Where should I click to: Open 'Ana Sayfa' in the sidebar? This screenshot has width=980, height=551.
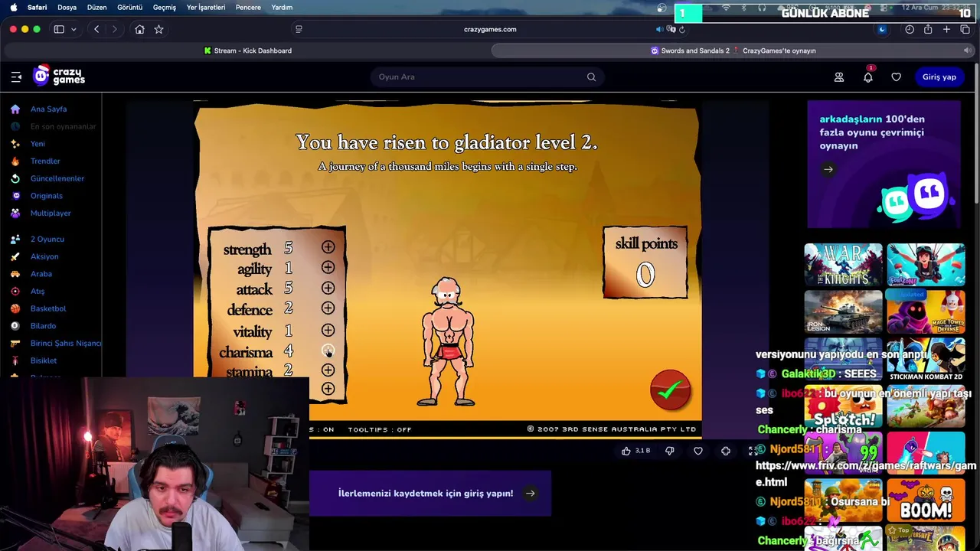48,109
